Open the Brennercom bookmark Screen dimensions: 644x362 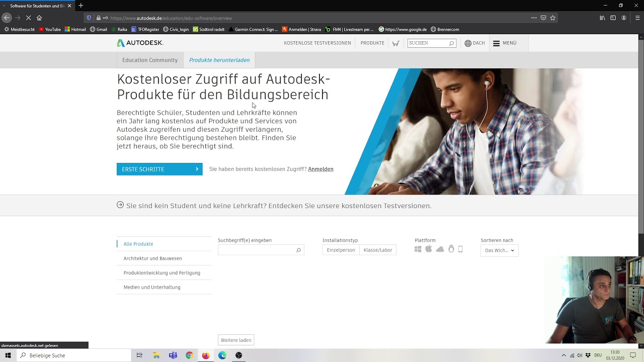(445, 29)
